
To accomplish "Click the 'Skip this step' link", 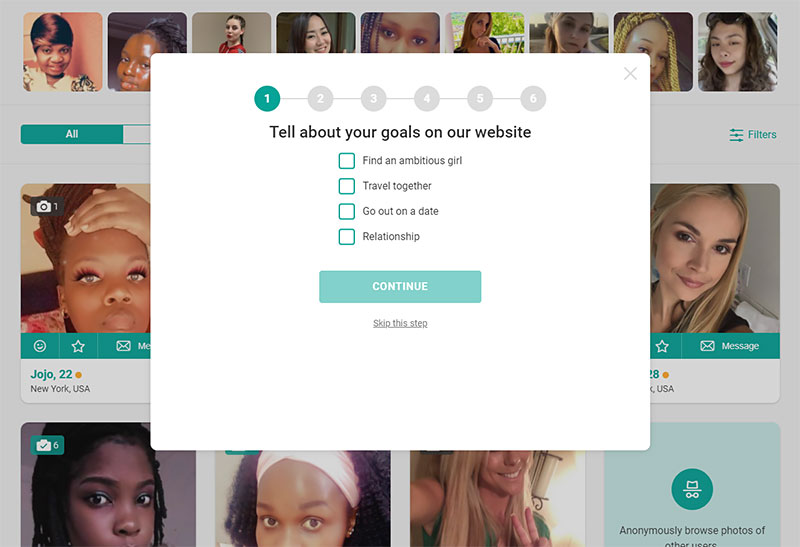I will pyautogui.click(x=400, y=323).
